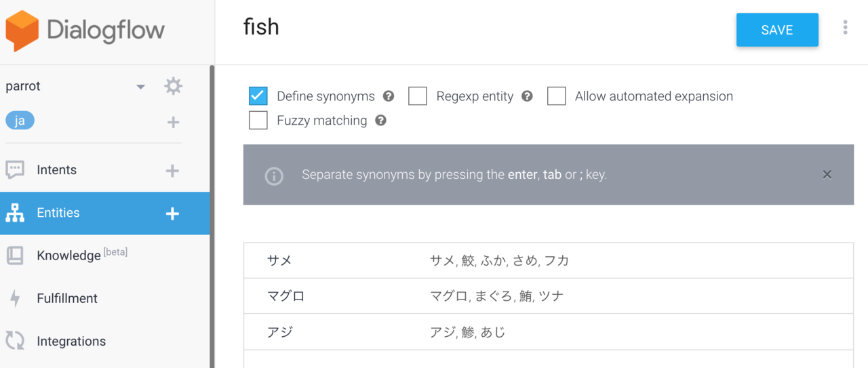The width and height of the screenshot is (868, 368).
Task: Open agent settings gear icon
Action: coord(174,86)
